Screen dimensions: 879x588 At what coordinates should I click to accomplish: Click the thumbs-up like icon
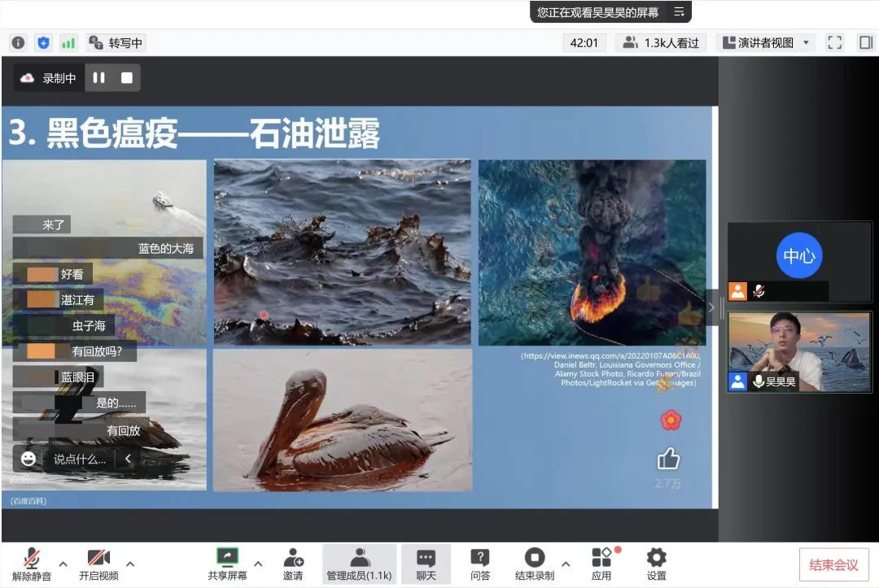point(668,460)
